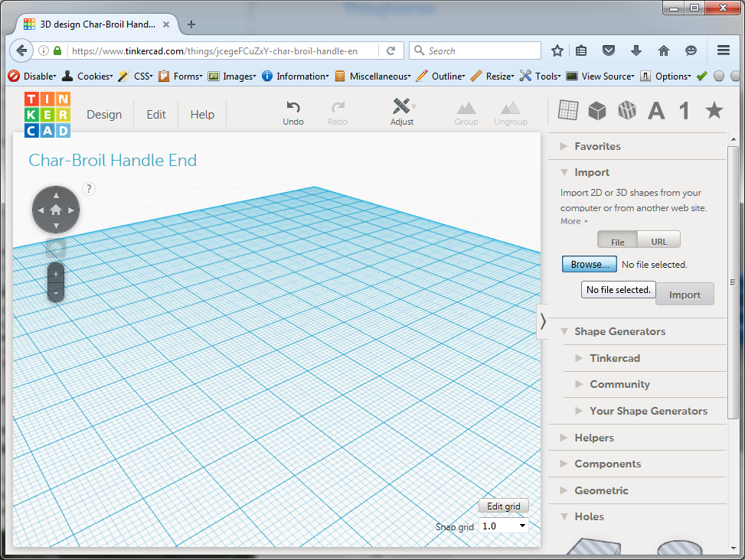Show bookmarks list icon
Image resolution: width=745 pixels, height=560 pixels.
pos(581,50)
